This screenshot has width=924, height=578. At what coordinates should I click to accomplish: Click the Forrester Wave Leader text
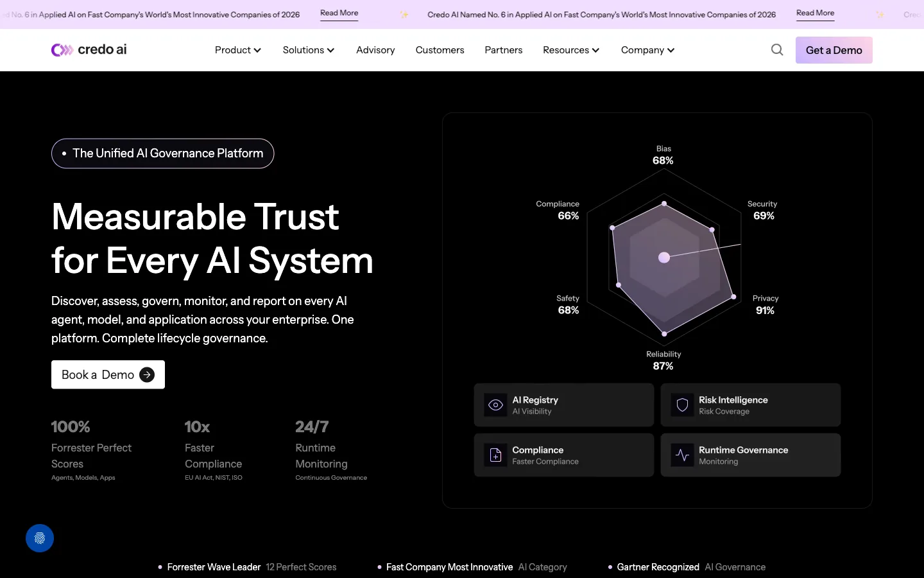(214, 567)
